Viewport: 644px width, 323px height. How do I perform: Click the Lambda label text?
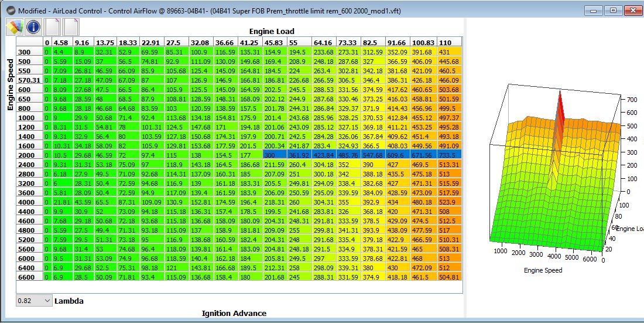click(69, 301)
